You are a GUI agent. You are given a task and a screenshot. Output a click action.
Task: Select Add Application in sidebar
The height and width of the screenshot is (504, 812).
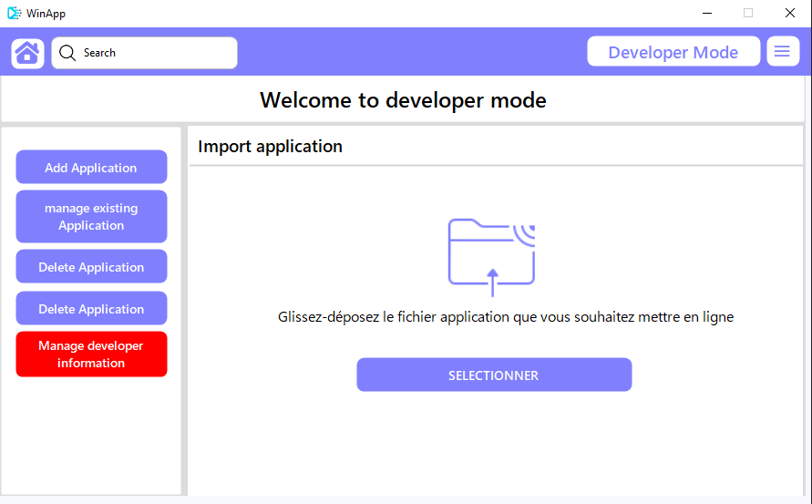tap(91, 167)
